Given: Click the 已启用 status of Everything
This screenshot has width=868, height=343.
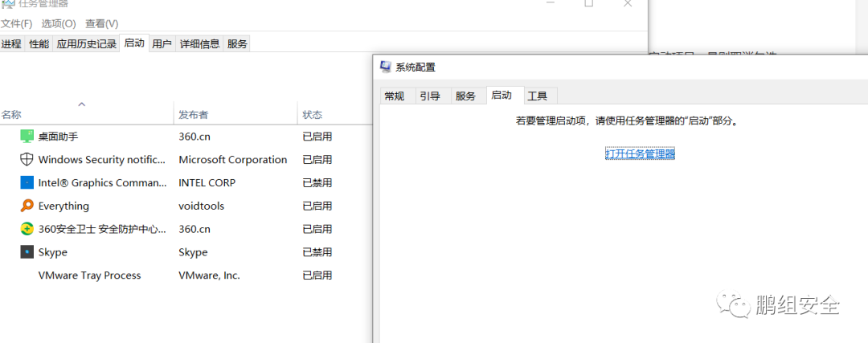Looking at the screenshot, I should [317, 206].
